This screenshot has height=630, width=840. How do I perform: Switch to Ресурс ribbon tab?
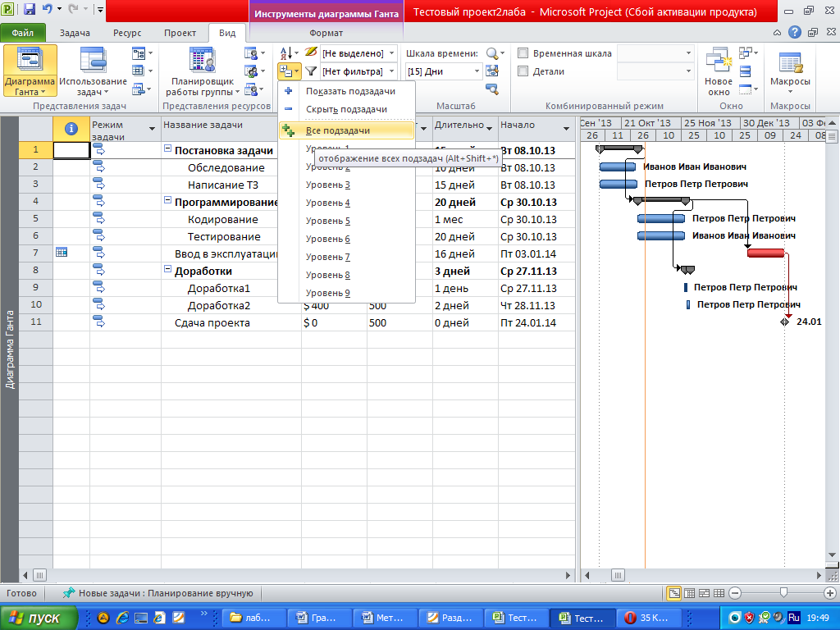coord(127,33)
